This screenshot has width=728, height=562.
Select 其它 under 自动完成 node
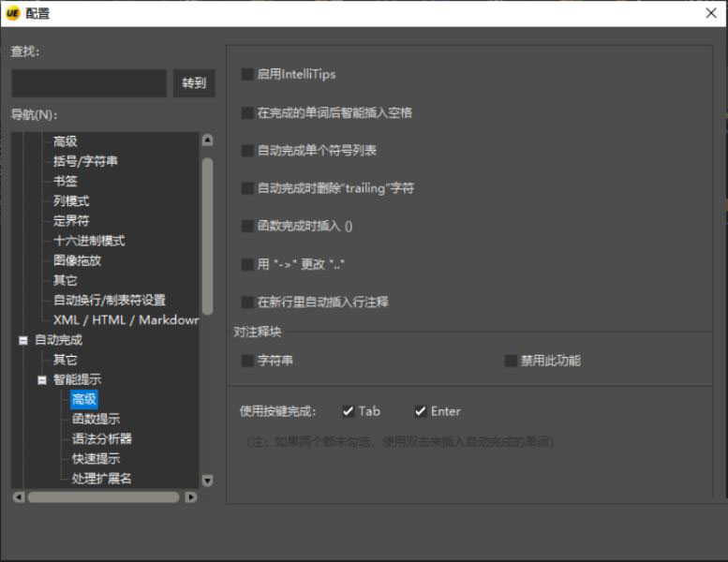[65, 360]
